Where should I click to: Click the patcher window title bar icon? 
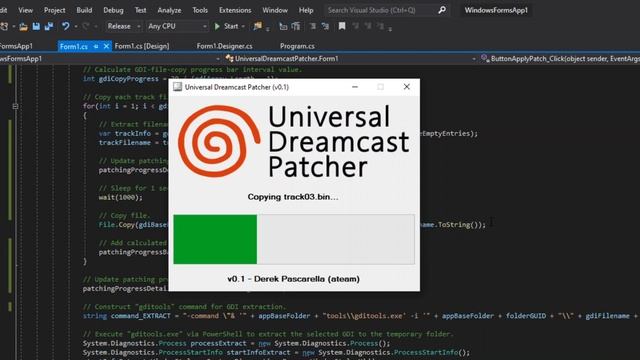pos(178,87)
